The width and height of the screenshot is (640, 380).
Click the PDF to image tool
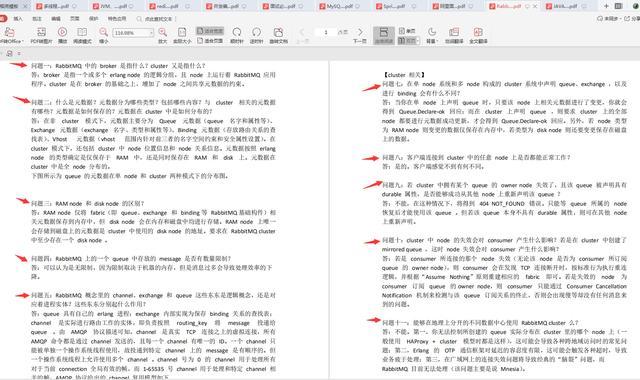pyautogui.click(x=41, y=35)
